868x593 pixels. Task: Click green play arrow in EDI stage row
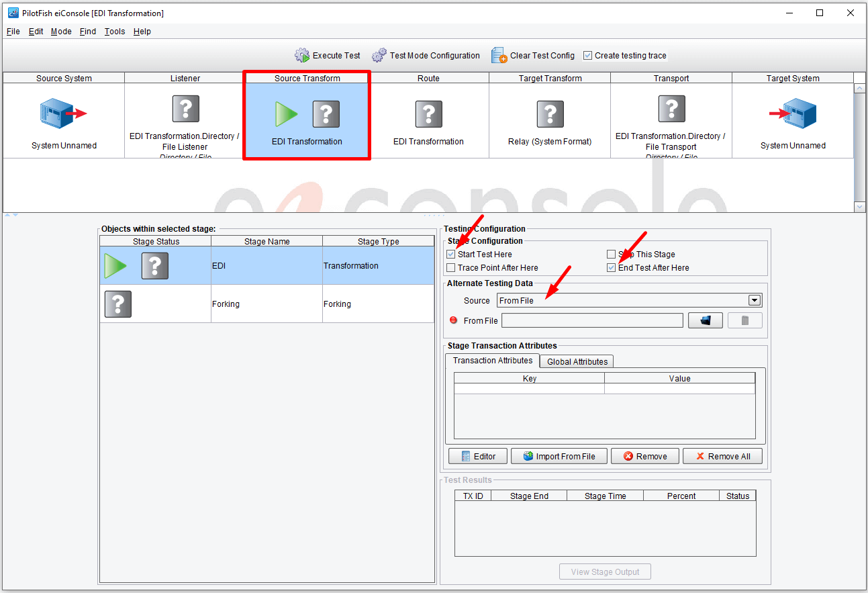[115, 266]
